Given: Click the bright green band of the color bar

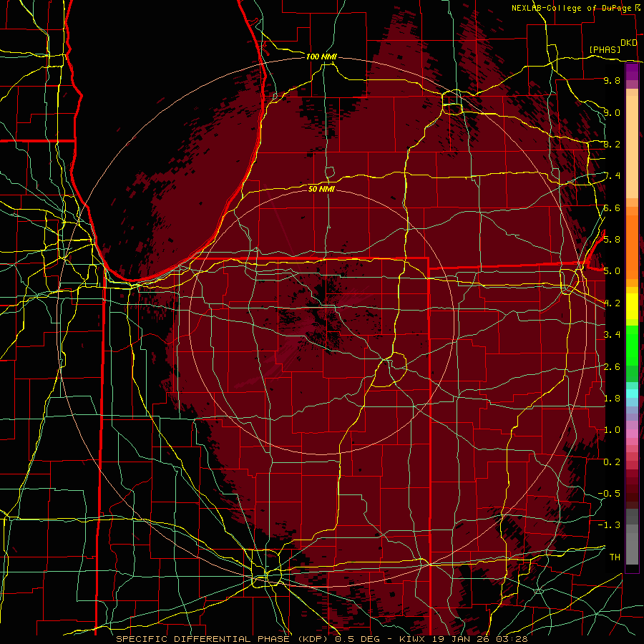Looking at the screenshot, I should [632, 345].
